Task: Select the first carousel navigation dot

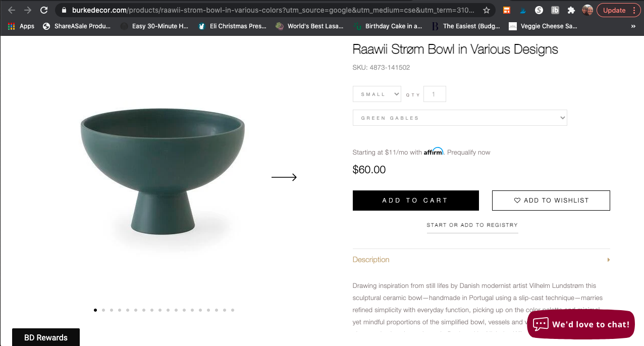Action: (x=95, y=310)
